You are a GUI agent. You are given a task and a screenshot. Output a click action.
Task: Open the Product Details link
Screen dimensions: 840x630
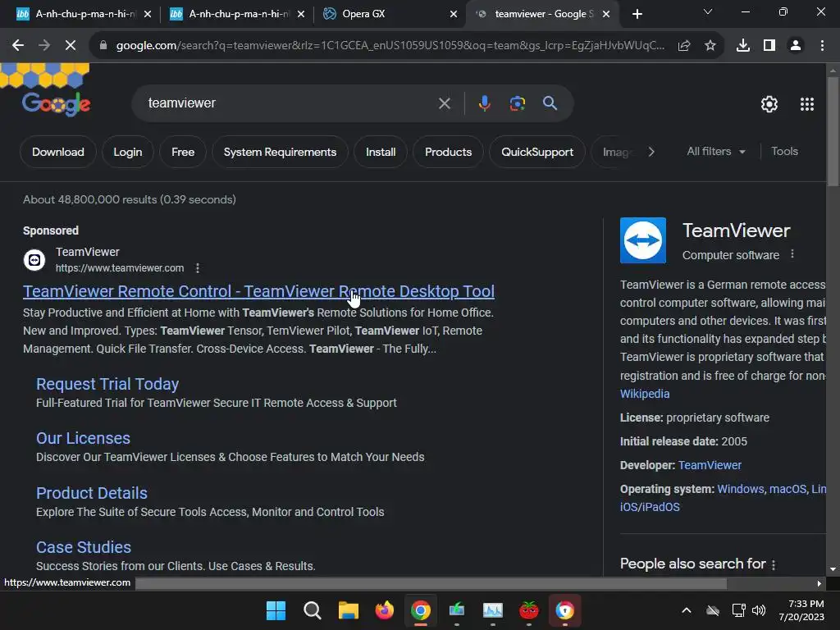(x=92, y=493)
